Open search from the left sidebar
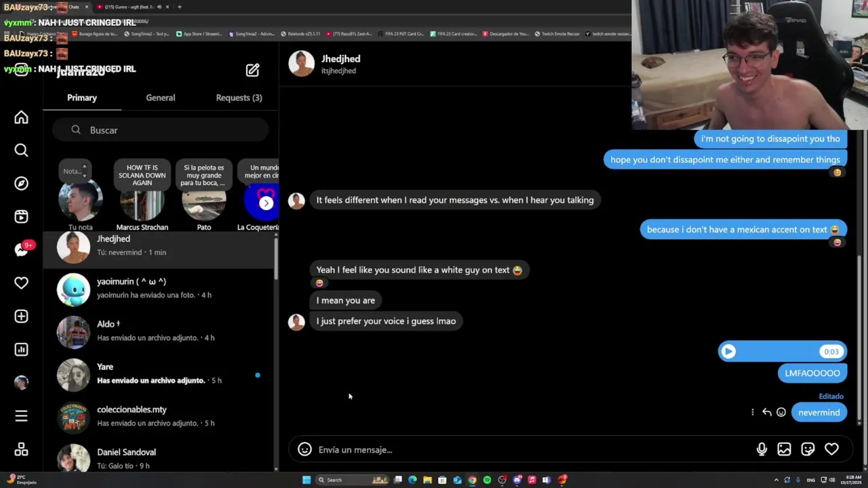868x488 pixels. tap(21, 150)
